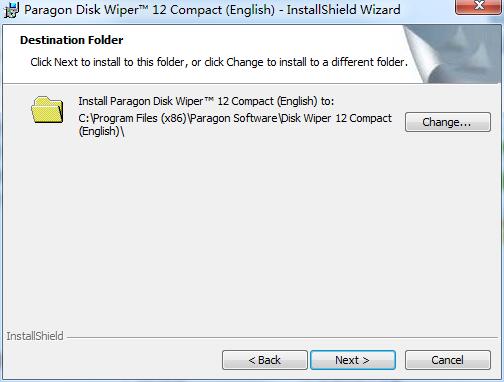
Task: Click the 'Paragon Software' segment of the path
Action: point(233,118)
